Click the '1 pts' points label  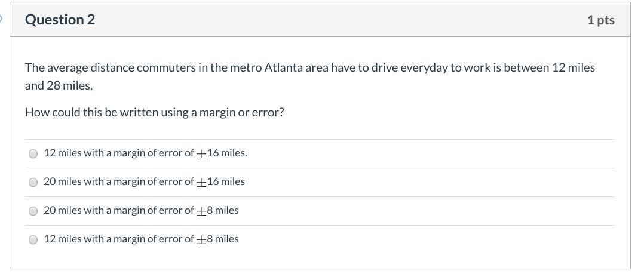601,20
